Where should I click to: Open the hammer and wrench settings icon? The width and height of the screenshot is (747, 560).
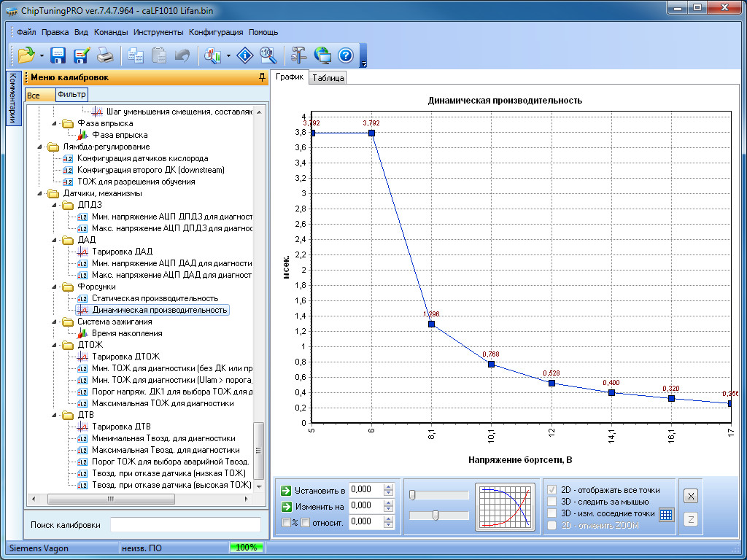click(298, 55)
